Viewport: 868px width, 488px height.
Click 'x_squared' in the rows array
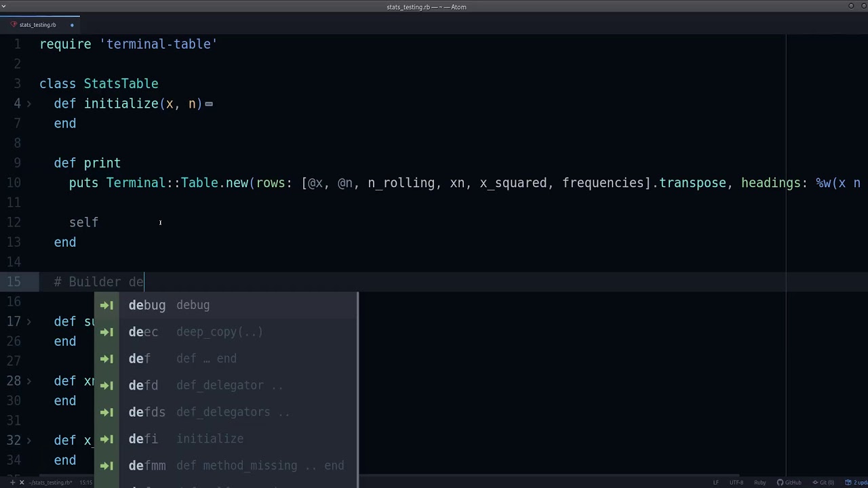coord(513,183)
